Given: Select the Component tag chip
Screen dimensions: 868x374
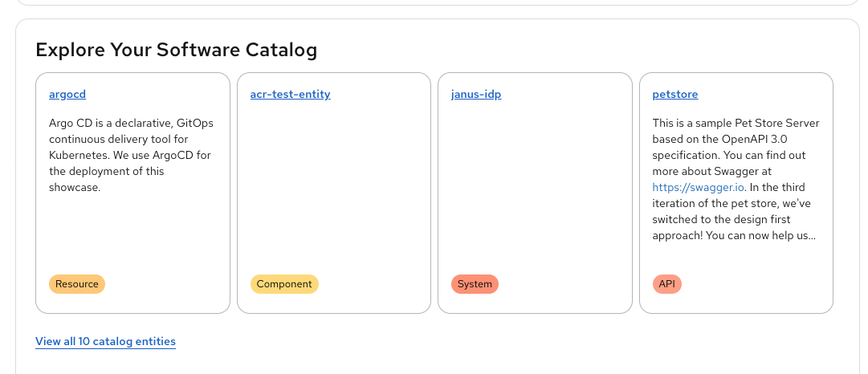Looking at the screenshot, I should click(x=284, y=284).
